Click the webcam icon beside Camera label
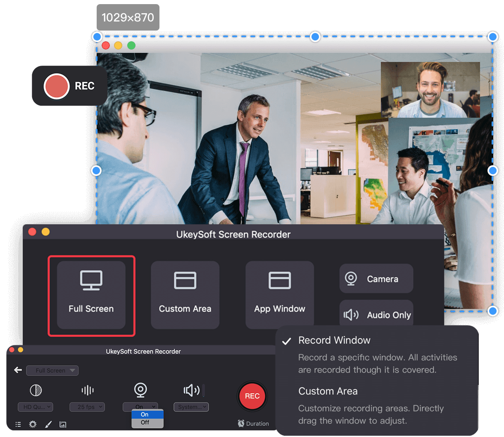 pos(351,278)
